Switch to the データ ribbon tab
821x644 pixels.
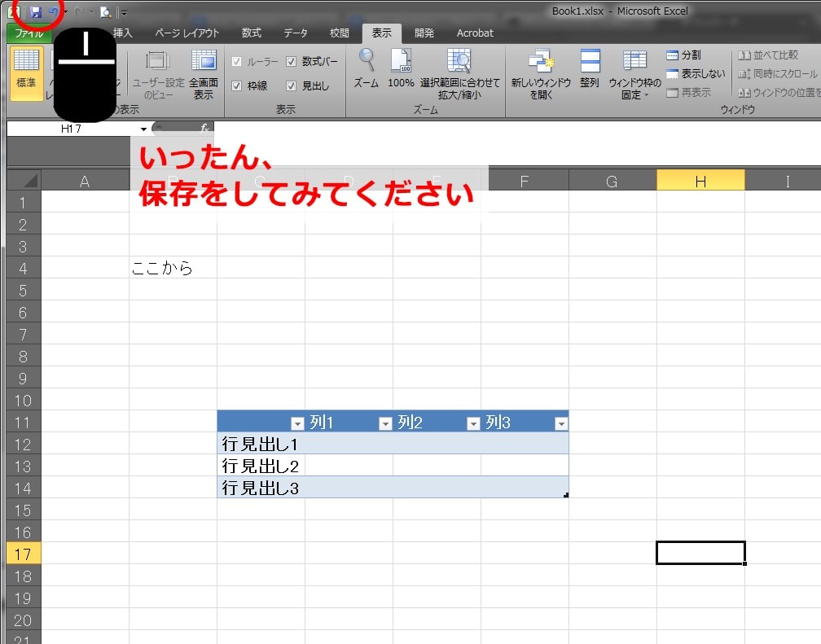[x=295, y=33]
